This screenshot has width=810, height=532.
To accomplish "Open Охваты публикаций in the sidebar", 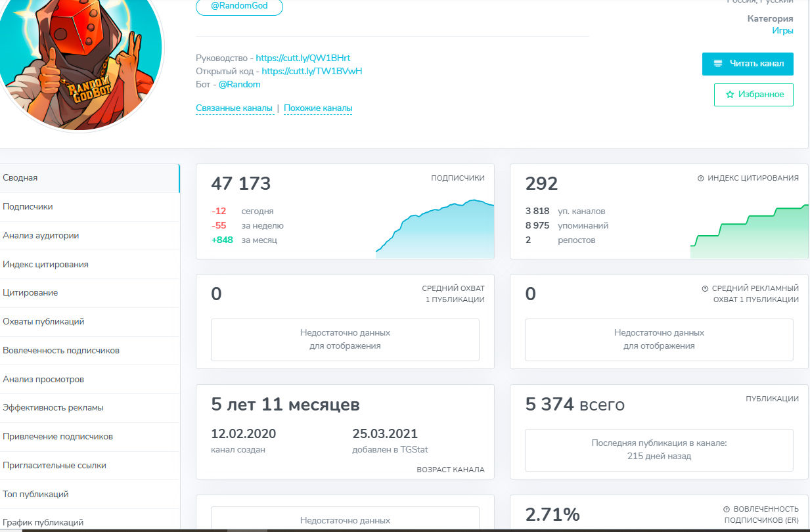I will (x=43, y=321).
